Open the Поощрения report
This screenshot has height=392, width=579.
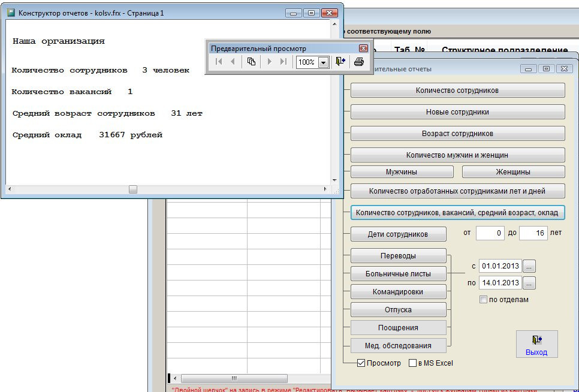tap(398, 328)
